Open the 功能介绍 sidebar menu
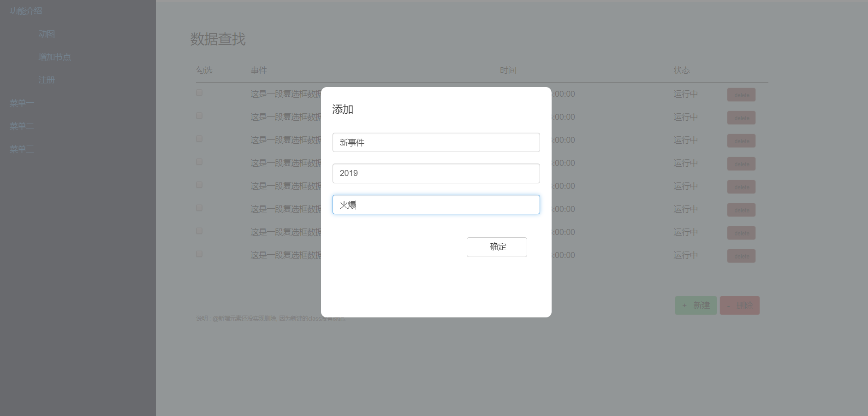 [x=26, y=11]
